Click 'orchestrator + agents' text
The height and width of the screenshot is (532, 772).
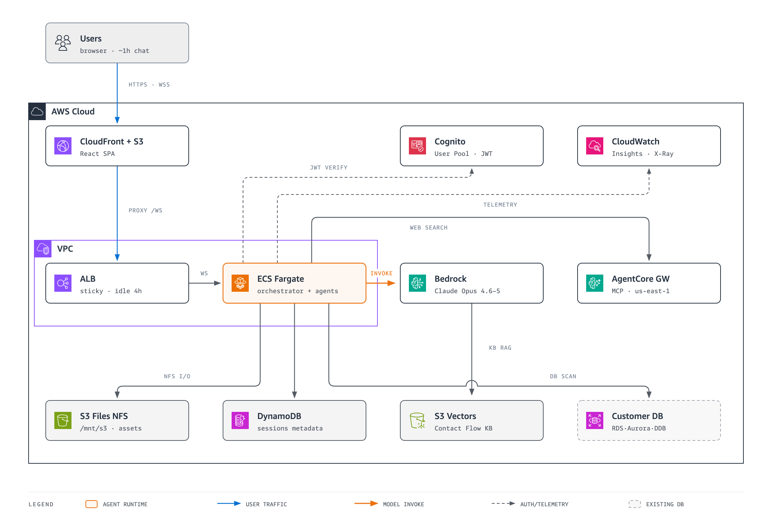[x=298, y=291]
